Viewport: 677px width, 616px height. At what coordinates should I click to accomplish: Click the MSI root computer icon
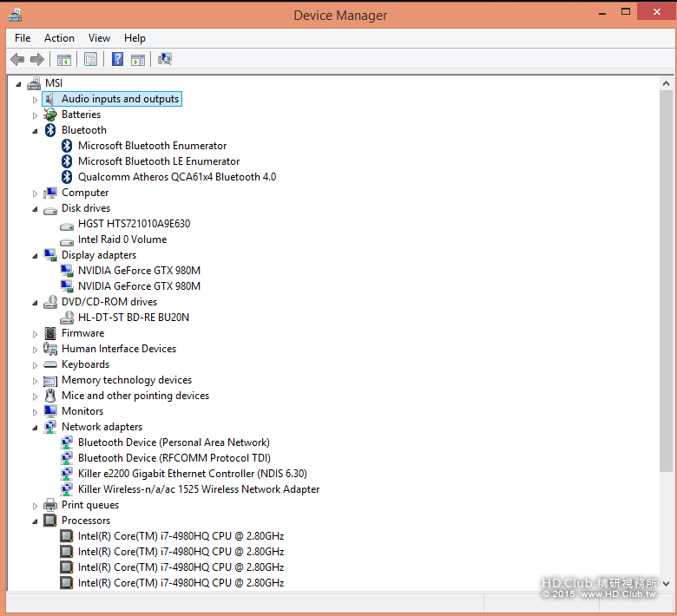coord(34,83)
